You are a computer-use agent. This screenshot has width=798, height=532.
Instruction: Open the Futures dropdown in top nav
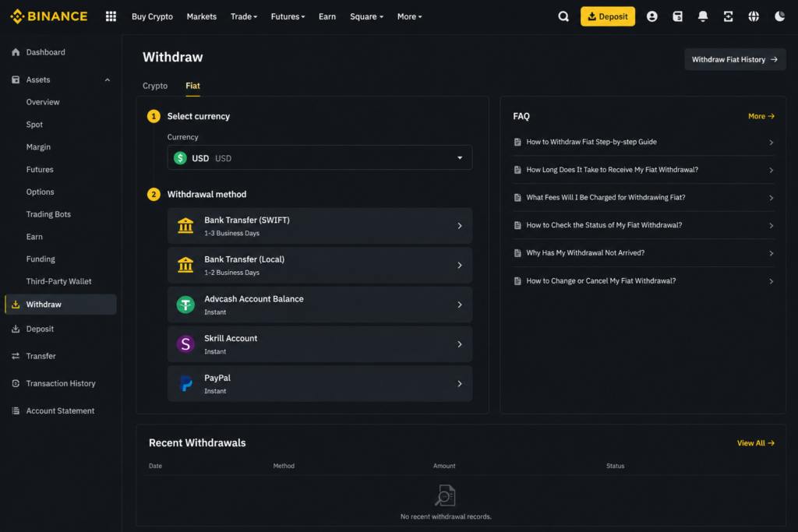288,16
